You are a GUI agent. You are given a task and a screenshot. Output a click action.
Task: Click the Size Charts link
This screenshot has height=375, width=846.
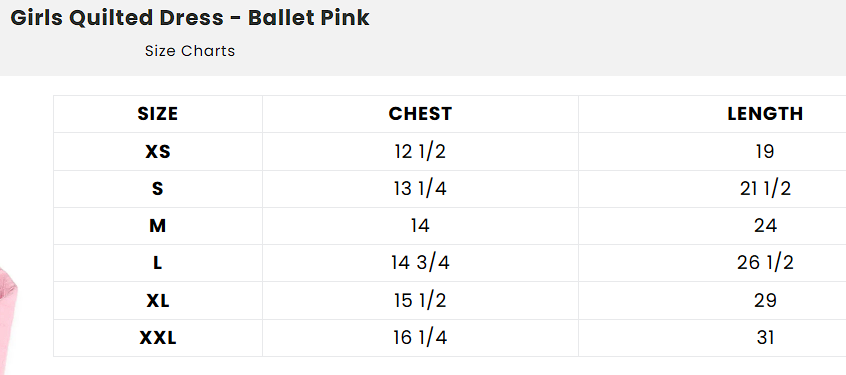(x=190, y=51)
